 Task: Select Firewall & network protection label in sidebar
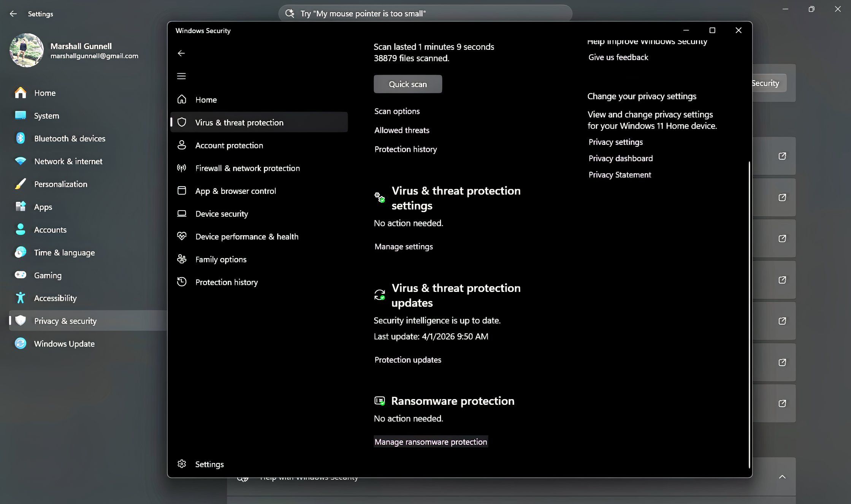tap(247, 168)
